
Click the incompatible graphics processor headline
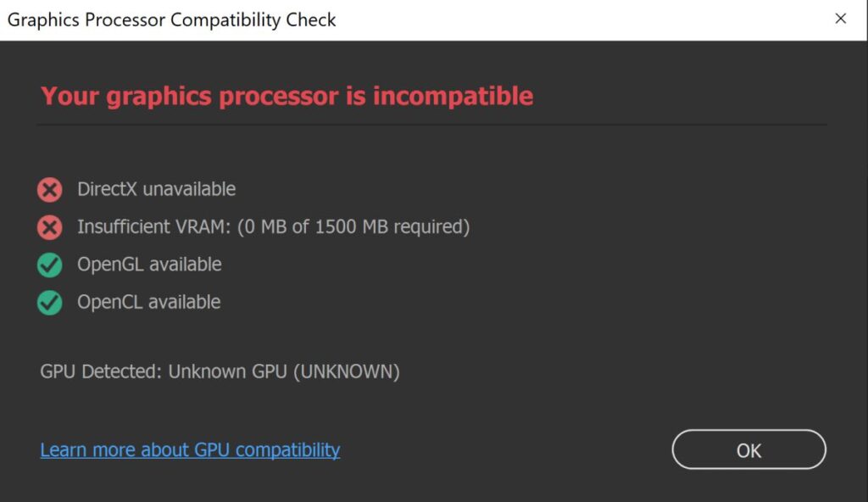(287, 96)
